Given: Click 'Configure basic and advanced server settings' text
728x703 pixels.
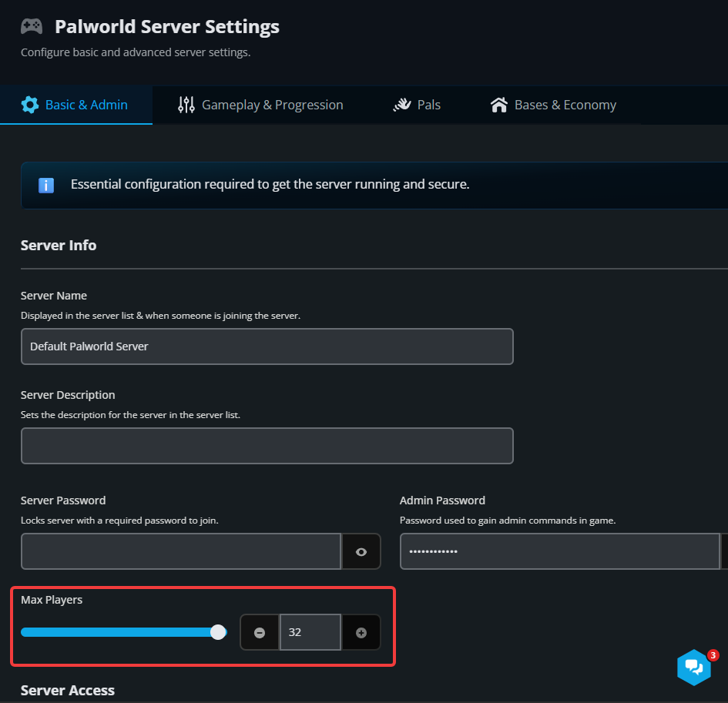Looking at the screenshot, I should click(x=136, y=52).
